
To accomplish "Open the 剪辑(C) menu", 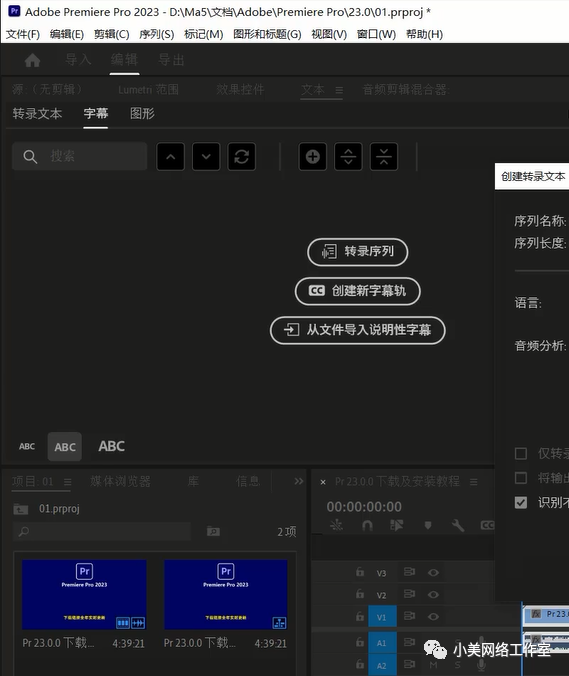I will (x=112, y=34).
